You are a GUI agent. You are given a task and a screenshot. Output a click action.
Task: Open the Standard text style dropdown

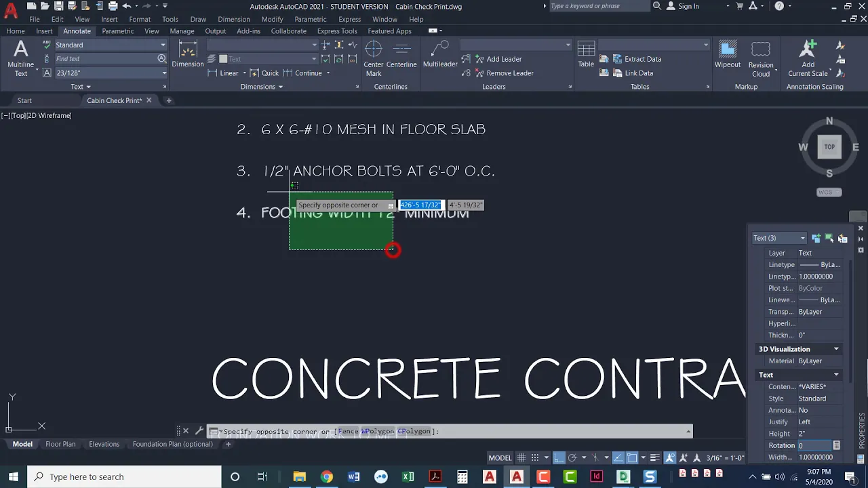111,45
